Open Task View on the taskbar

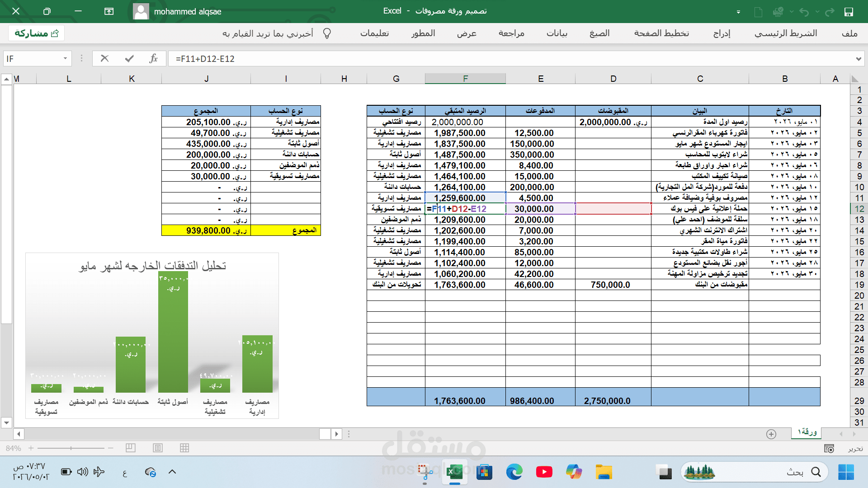665,472
